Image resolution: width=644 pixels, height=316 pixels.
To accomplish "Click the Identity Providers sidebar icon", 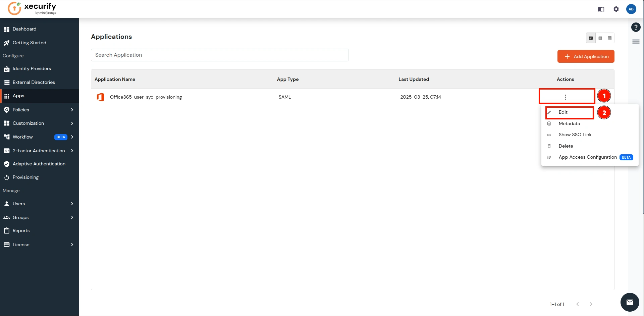I will click(x=7, y=69).
